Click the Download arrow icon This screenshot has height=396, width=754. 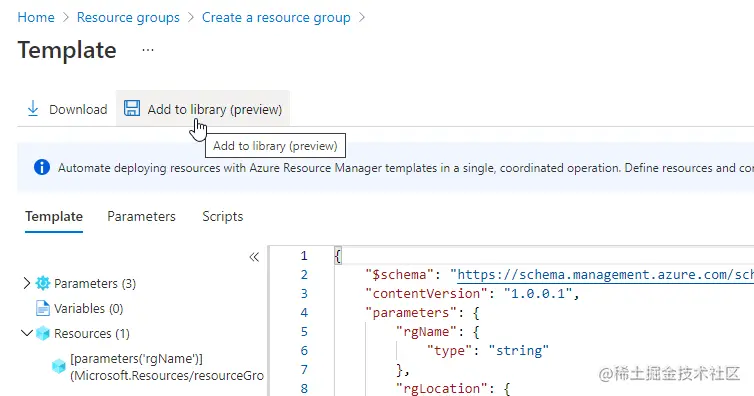coord(33,109)
